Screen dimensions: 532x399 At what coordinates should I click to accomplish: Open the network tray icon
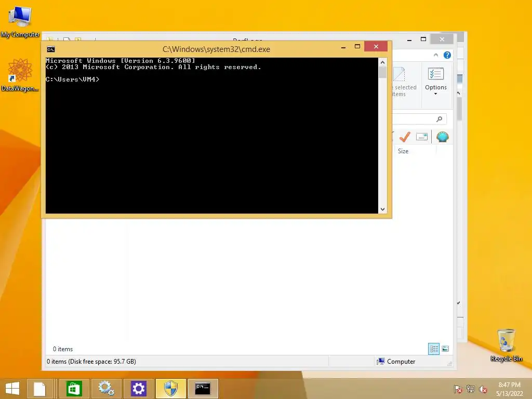471,389
